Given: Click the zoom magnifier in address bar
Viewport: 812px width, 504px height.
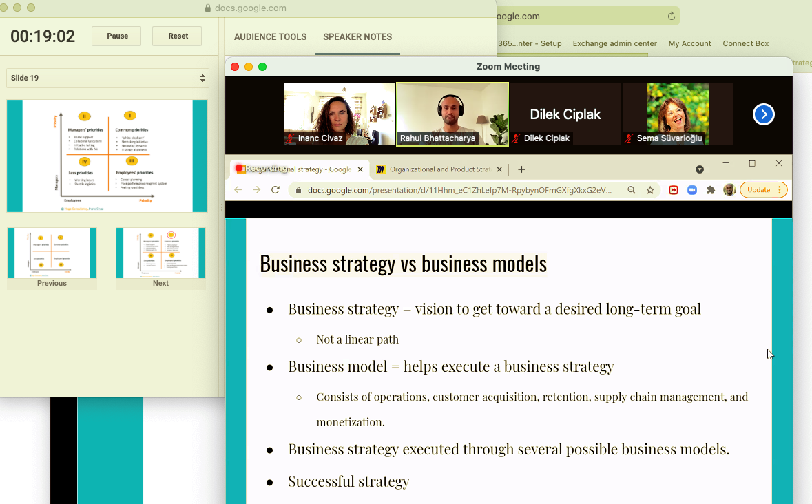Looking at the screenshot, I should tap(632, 190).
